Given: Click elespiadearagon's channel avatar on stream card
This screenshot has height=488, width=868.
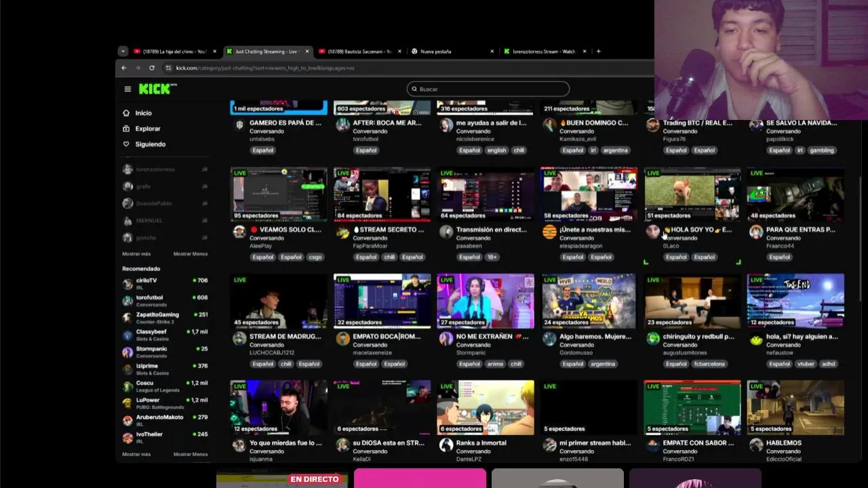Looking at the screenshot, I should click(549, 232).
